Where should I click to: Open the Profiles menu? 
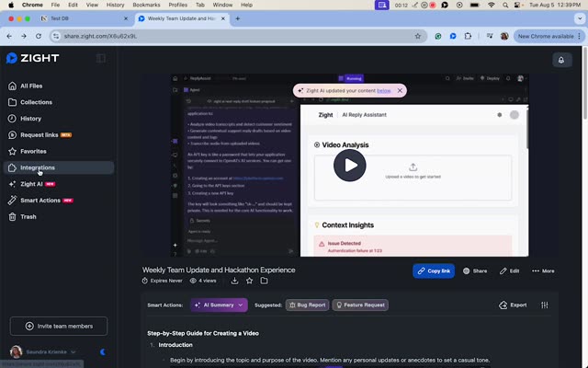click(x=177, y=5)
